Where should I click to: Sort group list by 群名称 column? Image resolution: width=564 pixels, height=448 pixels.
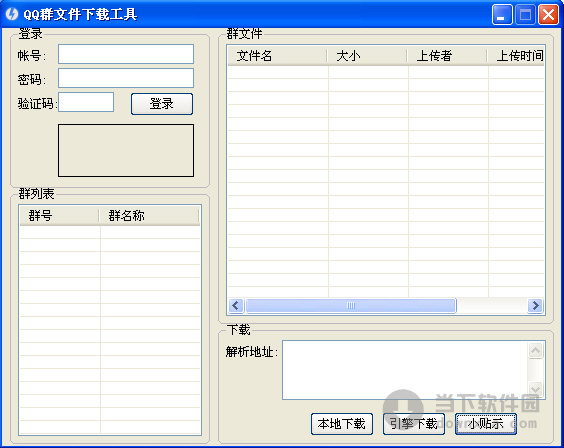click(149, 216)
